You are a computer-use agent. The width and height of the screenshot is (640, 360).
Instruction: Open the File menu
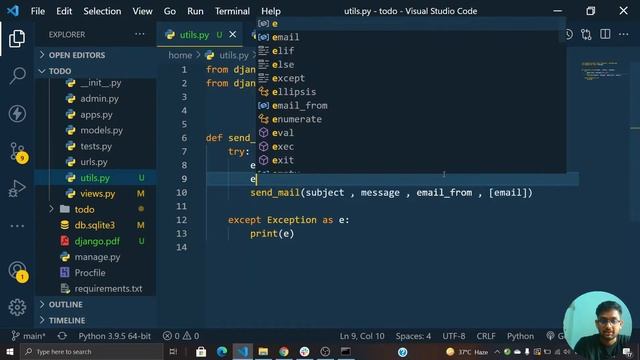coord(38,11)
